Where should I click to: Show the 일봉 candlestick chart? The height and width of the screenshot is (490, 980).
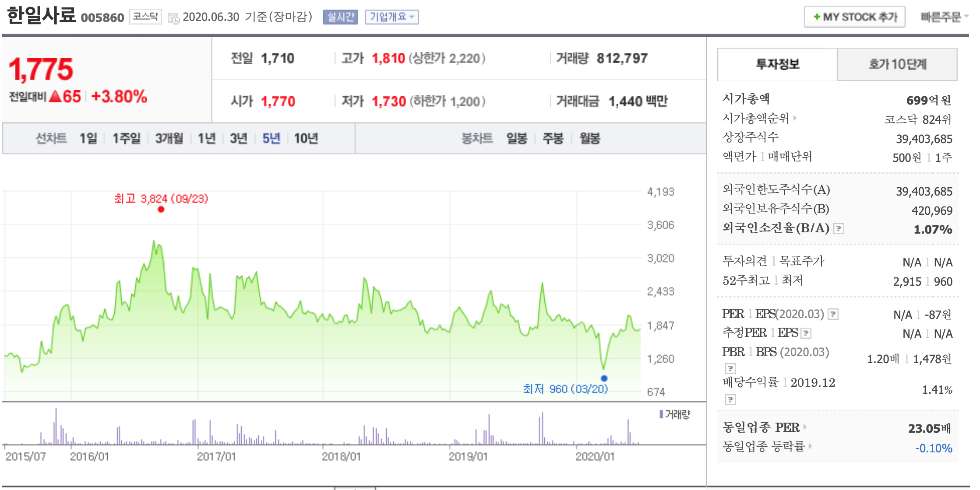coord(517,139)
